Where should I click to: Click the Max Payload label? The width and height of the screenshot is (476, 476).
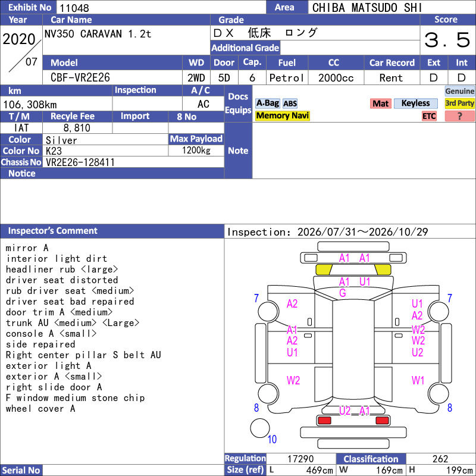[196, 139]
